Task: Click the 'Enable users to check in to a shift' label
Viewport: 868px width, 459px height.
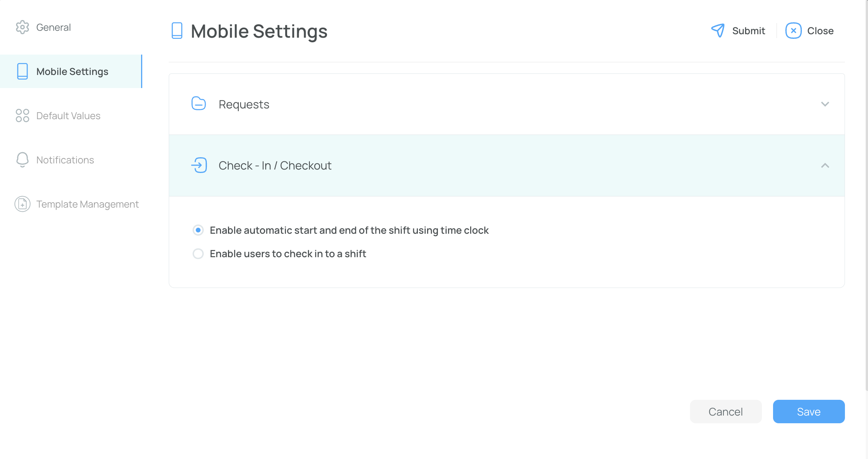Action: click(x=288, y=254)
